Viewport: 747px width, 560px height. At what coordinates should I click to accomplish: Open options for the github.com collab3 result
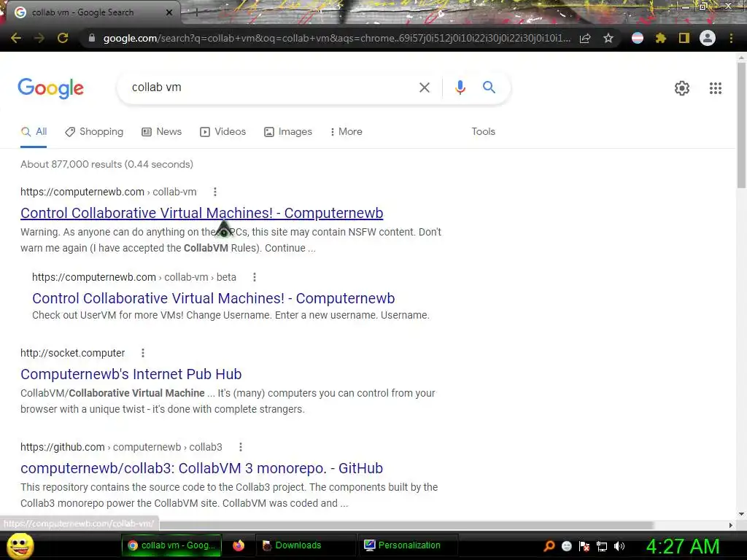(x=241, y=447)
